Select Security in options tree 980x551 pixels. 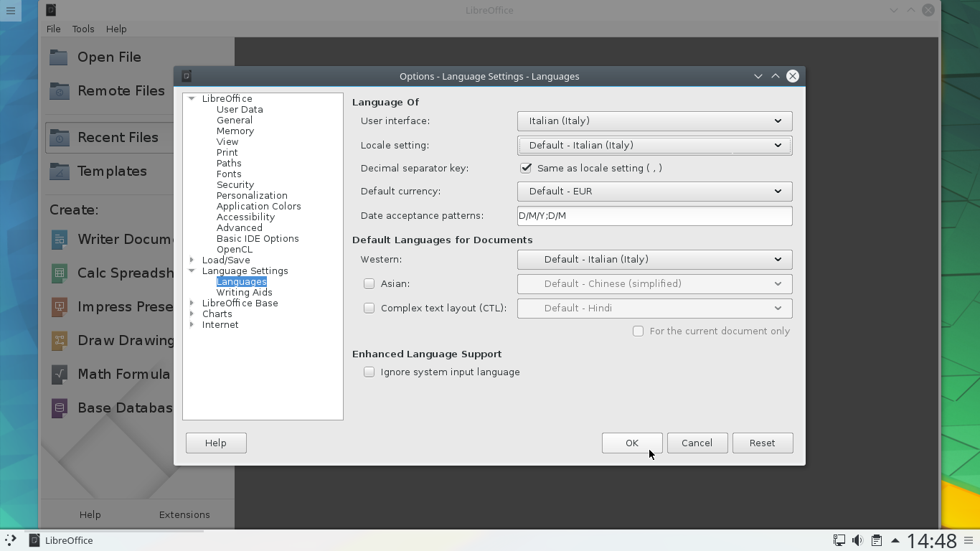click(x=235, y=184)
